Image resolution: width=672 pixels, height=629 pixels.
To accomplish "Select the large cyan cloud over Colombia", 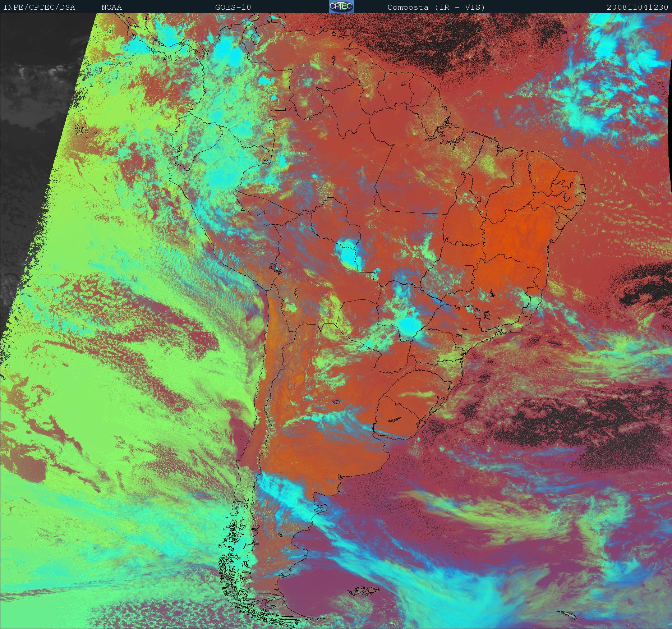I will (x=230, y=54).
